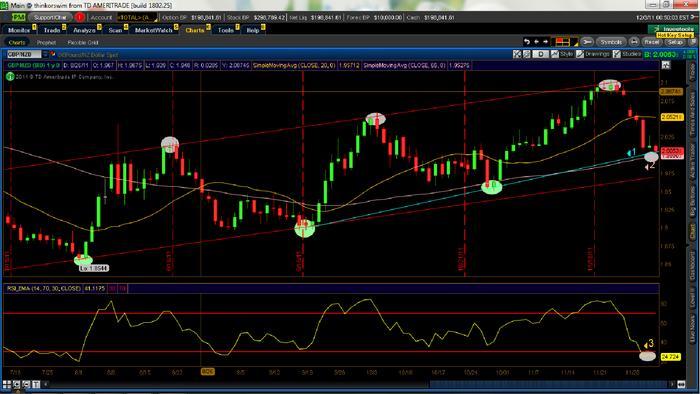
Task: Open the Studies menu
Action: (x=627, y=54)
